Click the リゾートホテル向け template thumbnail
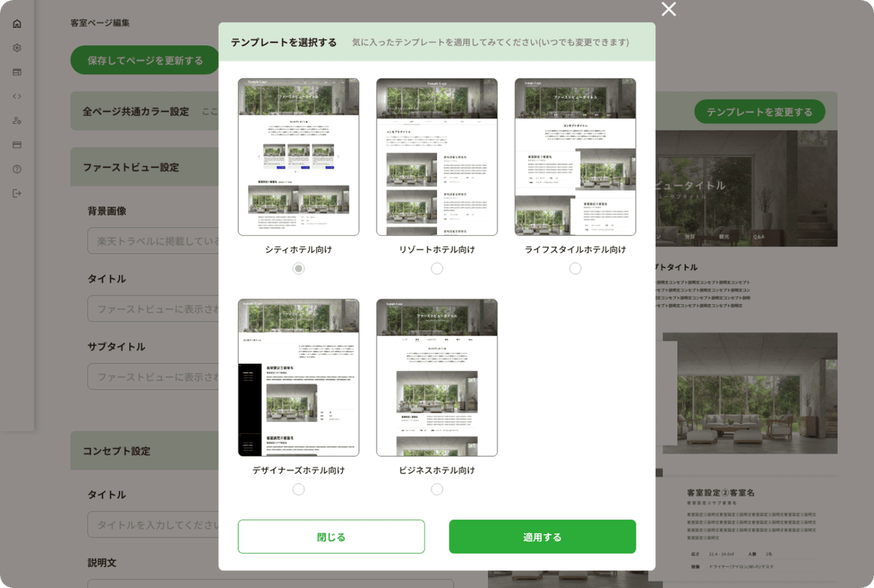This screenshot has height=588, width=874. [437, 157]
